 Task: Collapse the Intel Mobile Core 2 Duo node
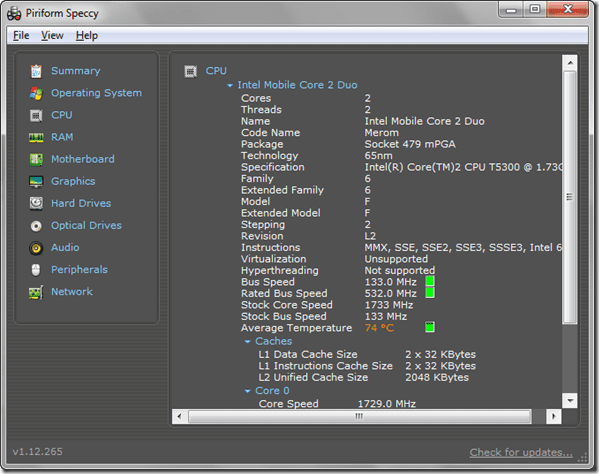tap(230, 86)
